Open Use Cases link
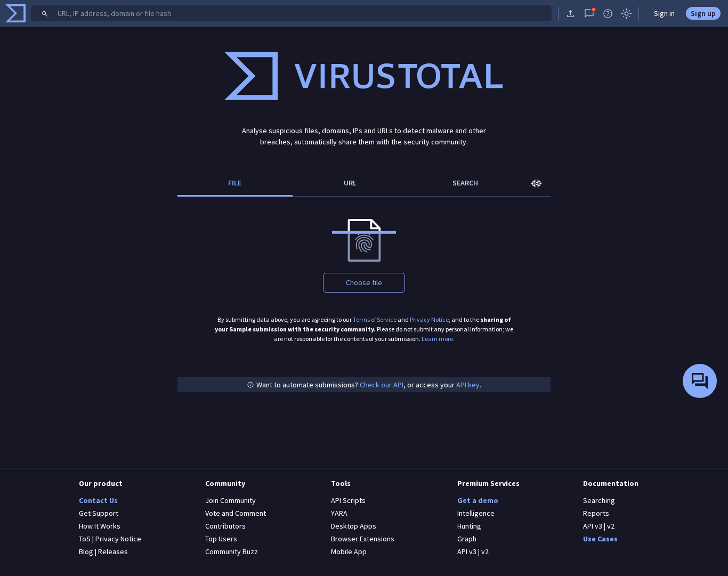The width and height of the screenshot is (728, 576). pyautogui.click(x=600, y=539)
